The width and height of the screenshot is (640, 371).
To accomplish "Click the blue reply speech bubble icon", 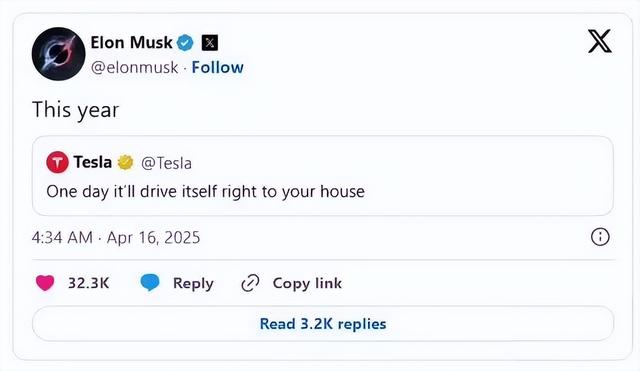I will click(x=150, y=282).
